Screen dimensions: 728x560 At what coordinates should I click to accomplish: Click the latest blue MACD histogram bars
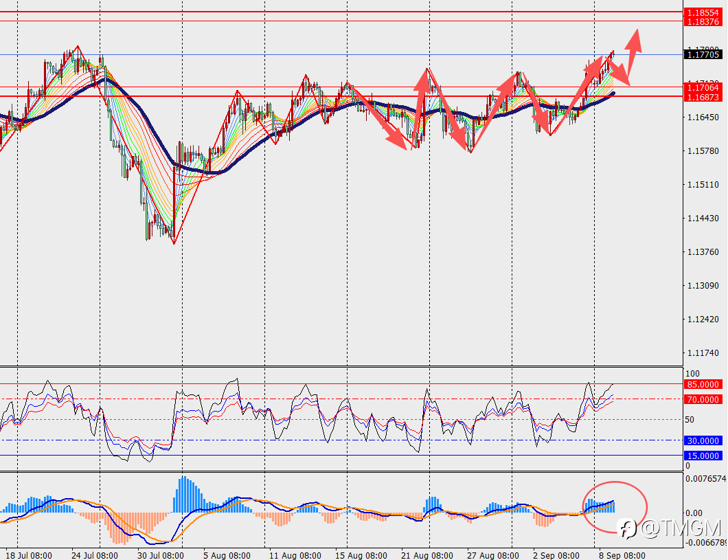click(600, 506)
